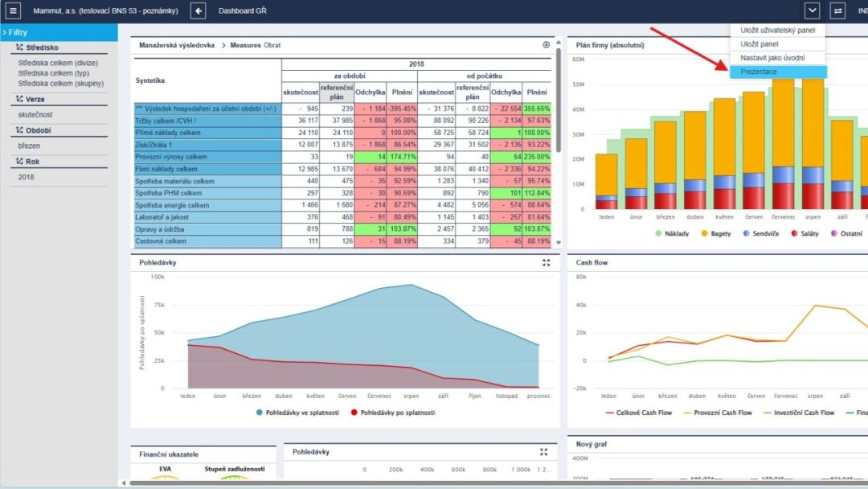This screenshot has width=868, height=489.
Task: Select Střediska celkem (divize) filter
Action: coord(58,63)
